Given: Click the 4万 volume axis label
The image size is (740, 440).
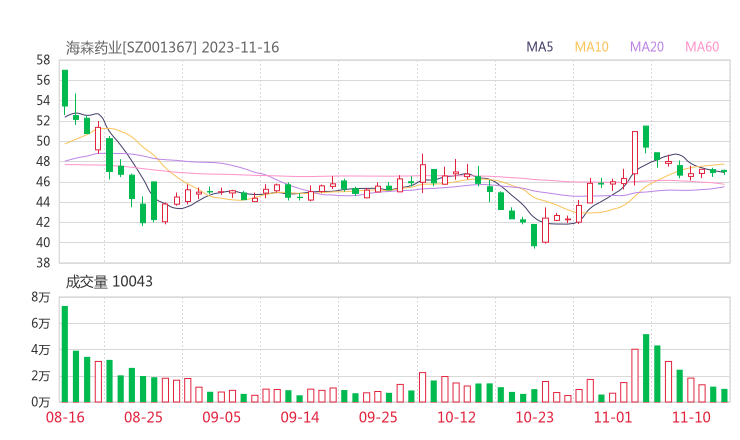Looking at the screenshot, I should point(41,350).
